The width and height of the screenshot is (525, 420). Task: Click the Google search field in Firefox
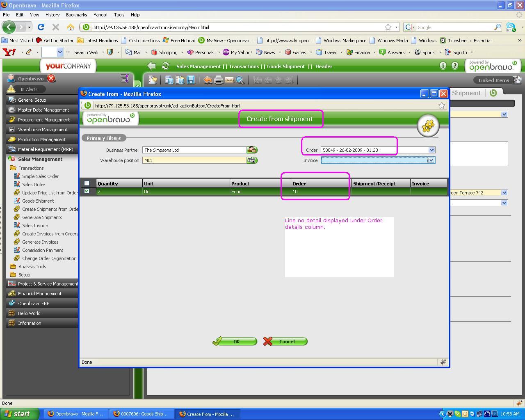point(455,27)
